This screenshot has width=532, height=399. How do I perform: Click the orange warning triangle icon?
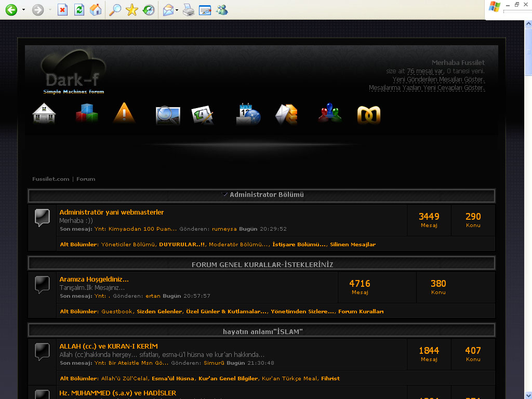[x=124, y=113]
